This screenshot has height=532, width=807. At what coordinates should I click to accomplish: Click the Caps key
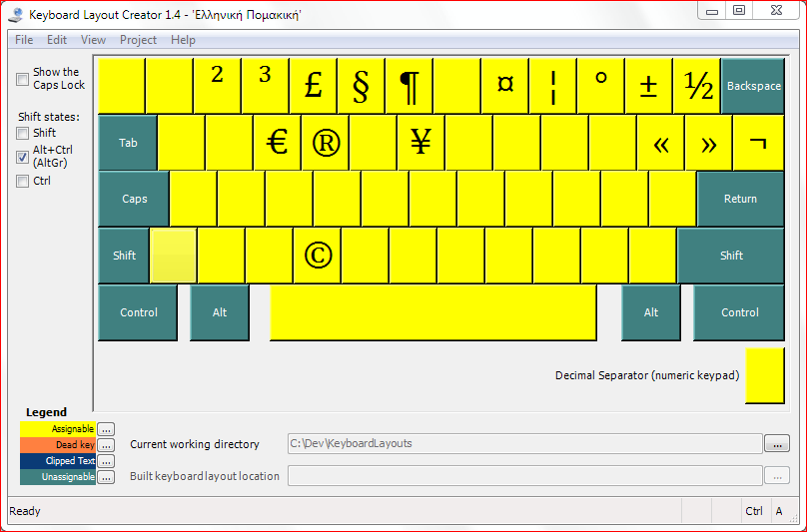coord(134,199)
